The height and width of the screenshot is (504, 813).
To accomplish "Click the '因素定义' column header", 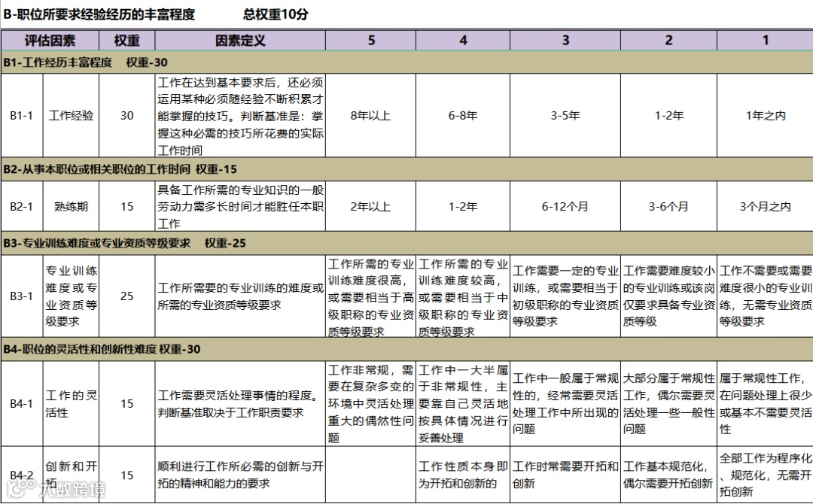I will tap(240, 41).
